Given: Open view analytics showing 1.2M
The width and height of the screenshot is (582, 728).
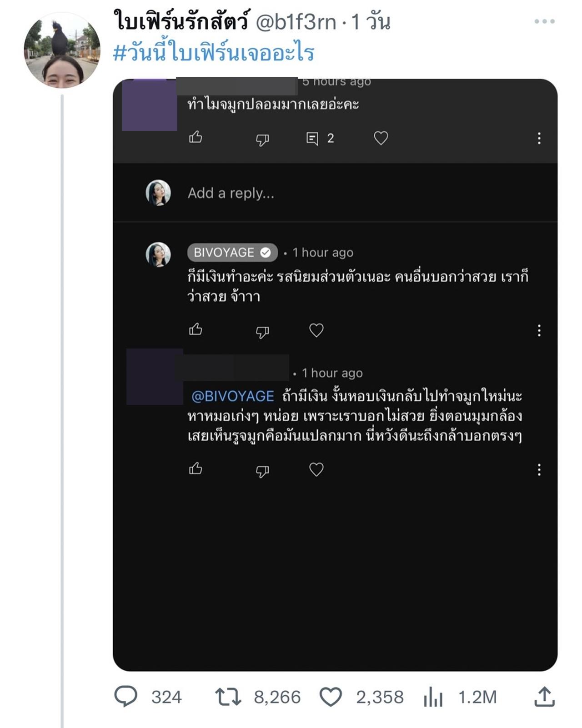Looking at the screenshot, I should pos(433,697).
